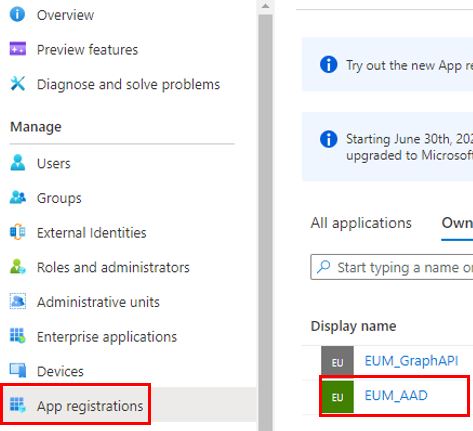Open Preview features icon in sidebar

(x=18, y=49)
